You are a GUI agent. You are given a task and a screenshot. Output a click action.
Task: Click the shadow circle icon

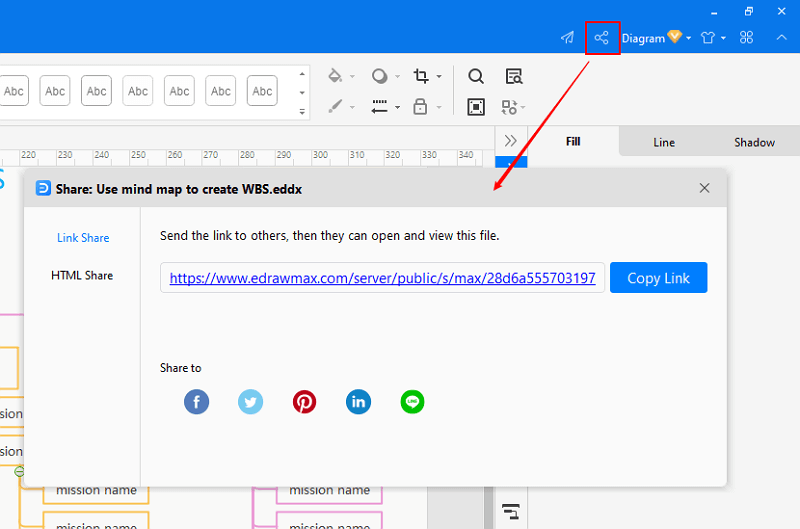[380, 76]
